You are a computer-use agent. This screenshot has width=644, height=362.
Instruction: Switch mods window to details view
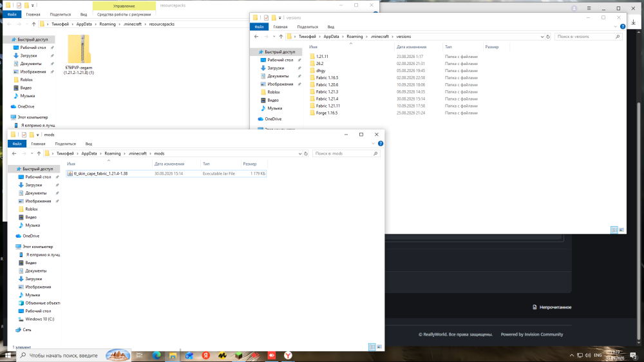372,347
